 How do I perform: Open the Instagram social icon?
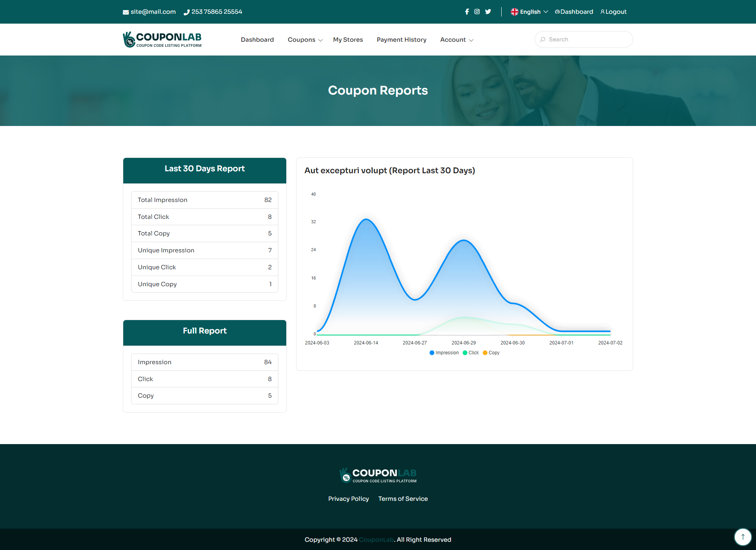477,12
